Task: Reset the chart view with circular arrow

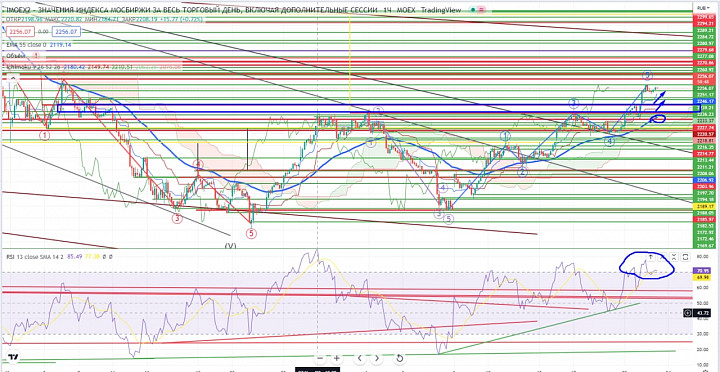Action: coord(399,358)
